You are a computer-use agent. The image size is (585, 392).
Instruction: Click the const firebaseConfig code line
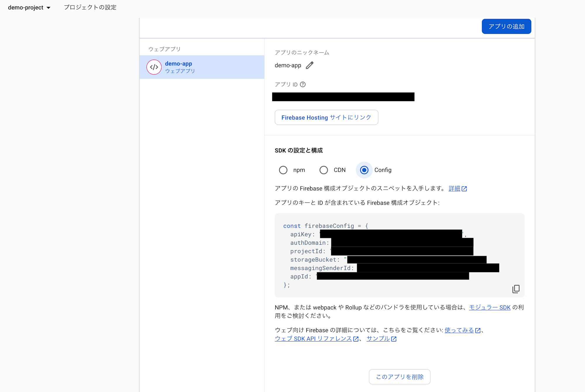326,226
